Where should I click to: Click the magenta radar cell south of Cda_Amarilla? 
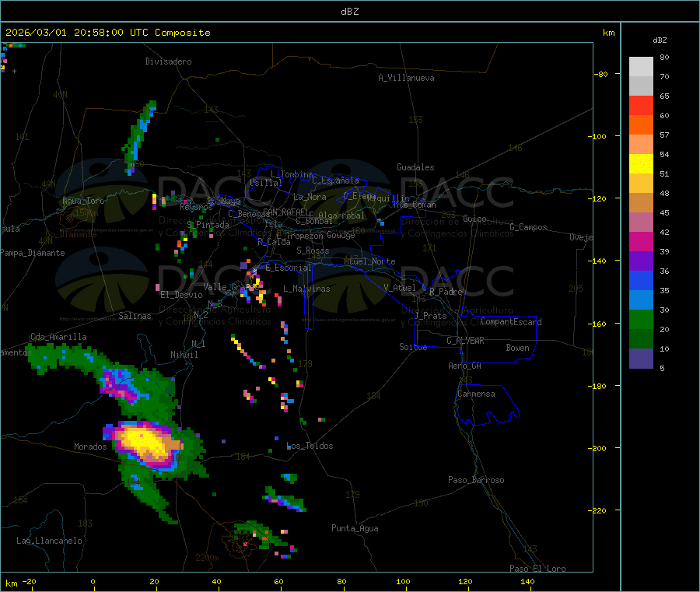(117, 385)
